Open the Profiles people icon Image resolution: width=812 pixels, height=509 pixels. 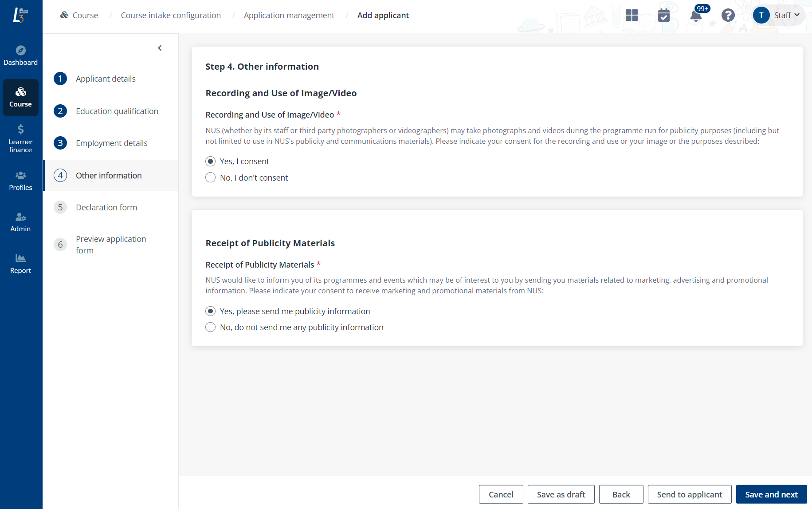tap(20, 176)
